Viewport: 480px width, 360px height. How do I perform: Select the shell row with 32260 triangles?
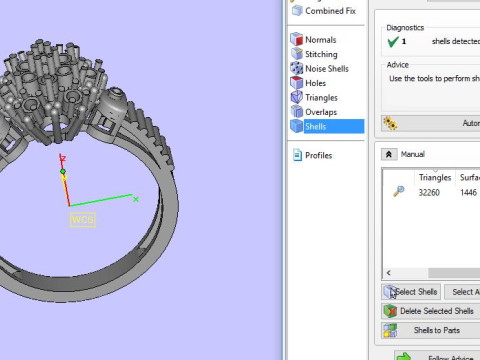pyautogui.click(x=431, y=192)
